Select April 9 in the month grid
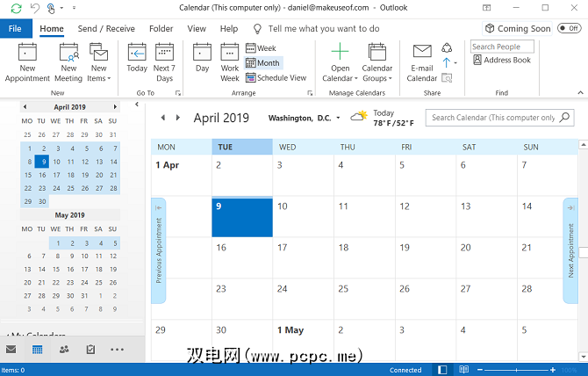The width and height of the screenshot is (588, 376). tap(242, 217)
